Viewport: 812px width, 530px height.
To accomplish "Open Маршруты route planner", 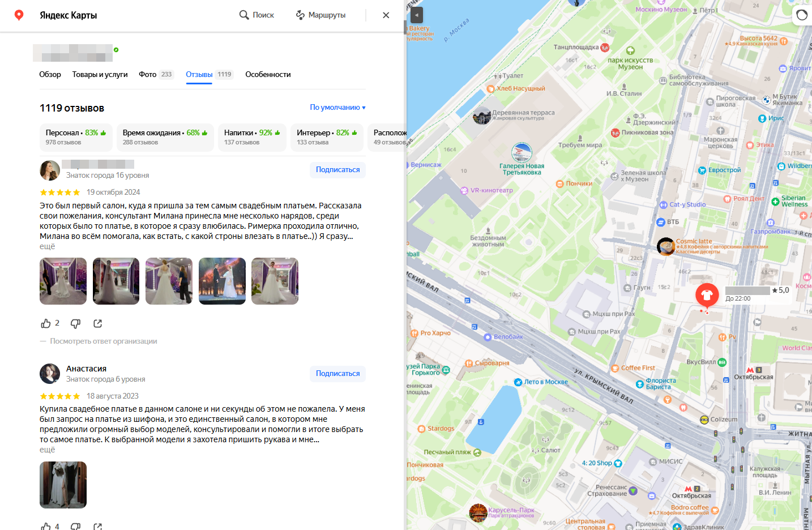I will [320, 15].
